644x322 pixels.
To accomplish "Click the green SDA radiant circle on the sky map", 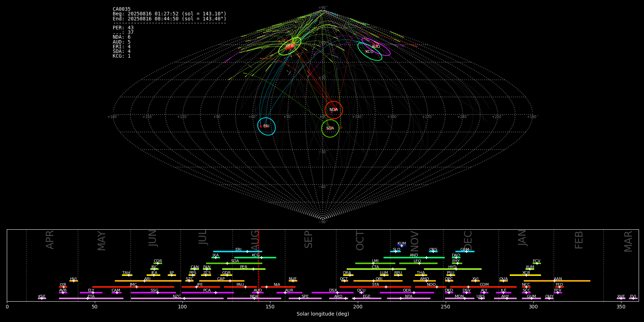I will point(330,128).
